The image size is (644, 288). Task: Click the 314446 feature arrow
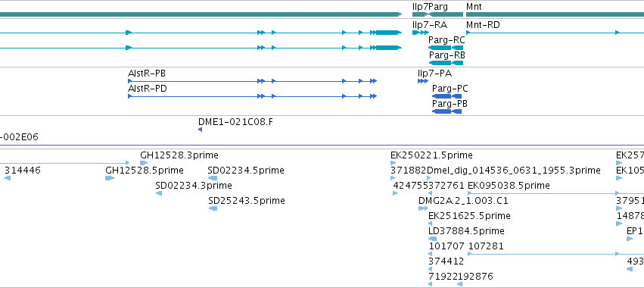pos(8,178)
